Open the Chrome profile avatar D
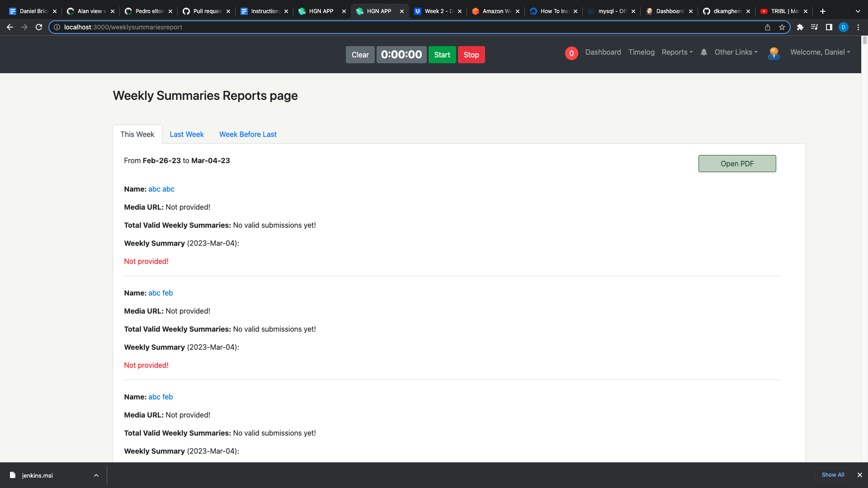The width and height of the screenshot is (868, 488). (x=844, y=27)
